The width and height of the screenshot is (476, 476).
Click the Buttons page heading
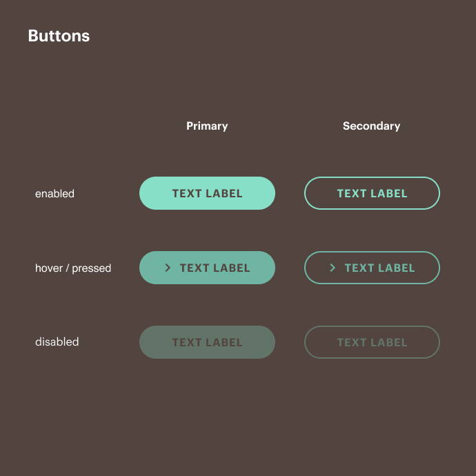59,36
